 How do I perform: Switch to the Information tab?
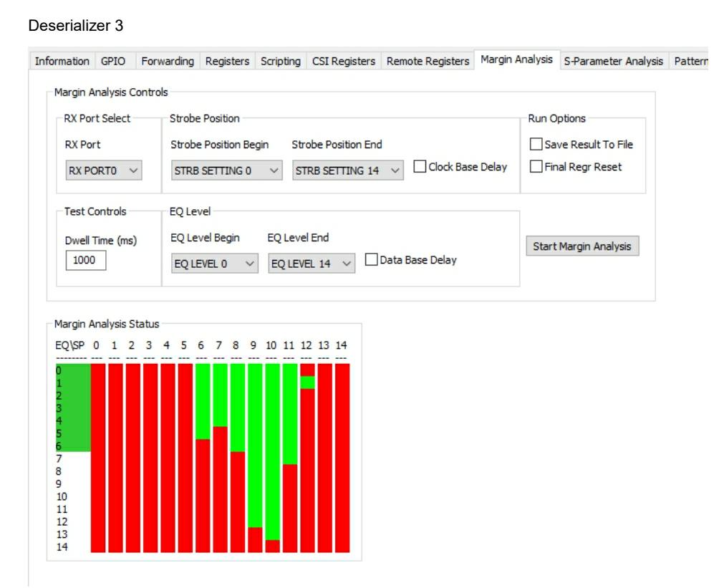(62, 61)
